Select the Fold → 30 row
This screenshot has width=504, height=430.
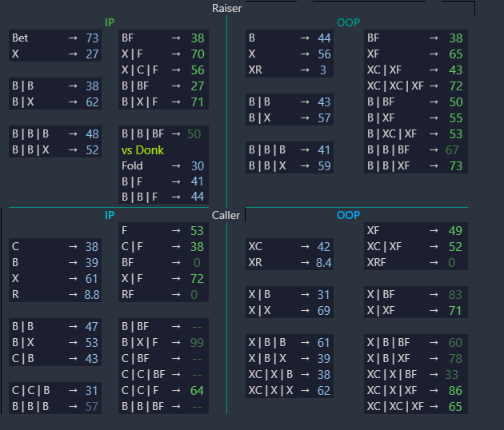tap(164, 165)
